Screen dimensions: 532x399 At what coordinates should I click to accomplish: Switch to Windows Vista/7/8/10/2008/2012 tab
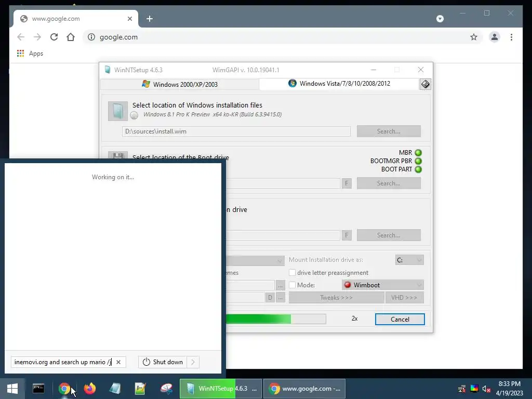339,84
